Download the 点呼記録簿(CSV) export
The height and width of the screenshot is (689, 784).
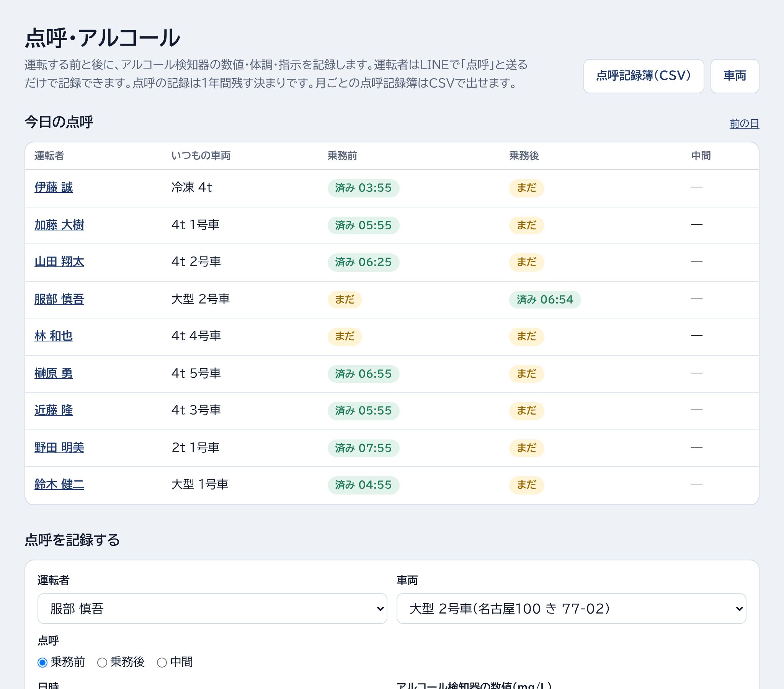[643, 76]
